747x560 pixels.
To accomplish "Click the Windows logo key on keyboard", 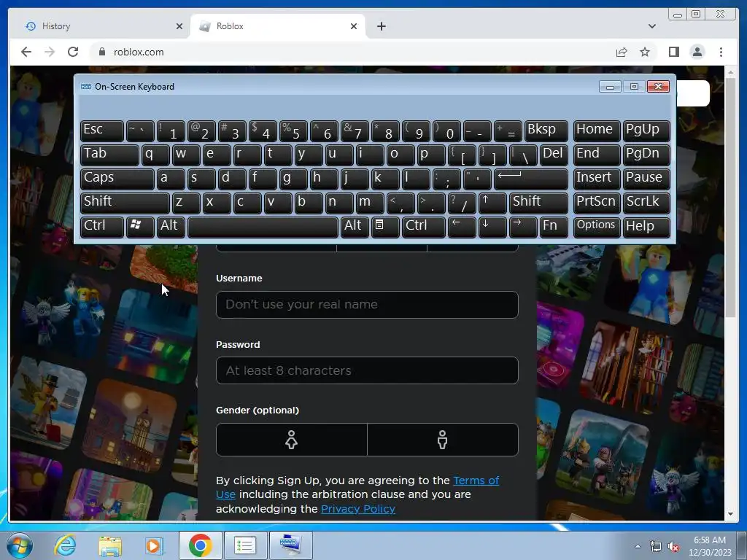I will 140,227.
